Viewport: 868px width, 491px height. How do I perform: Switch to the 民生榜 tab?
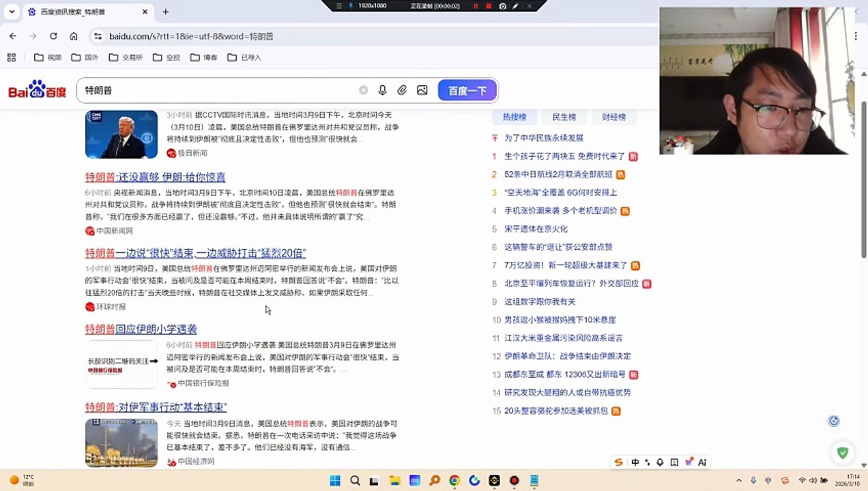(x=564, y=117)
